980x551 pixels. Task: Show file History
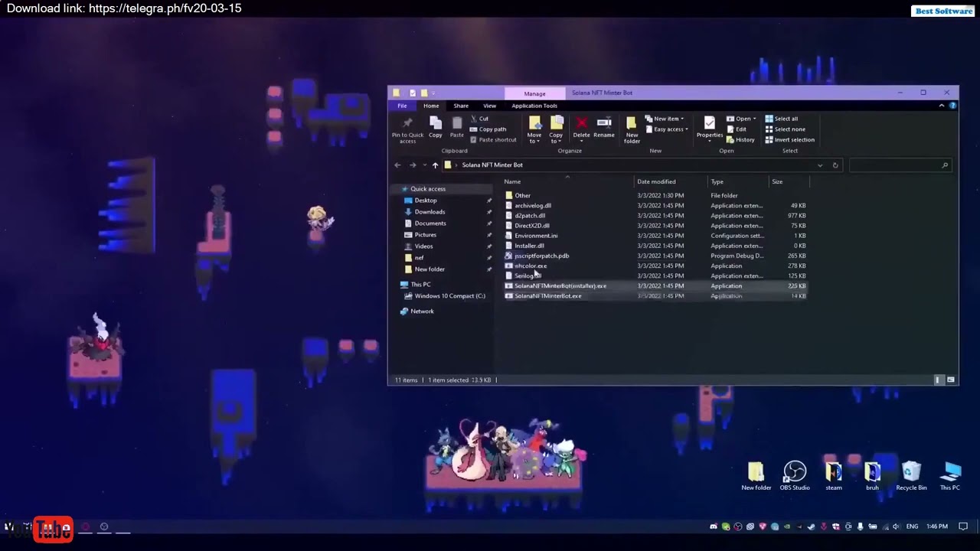pyautogui.click(x=740, y=140)
